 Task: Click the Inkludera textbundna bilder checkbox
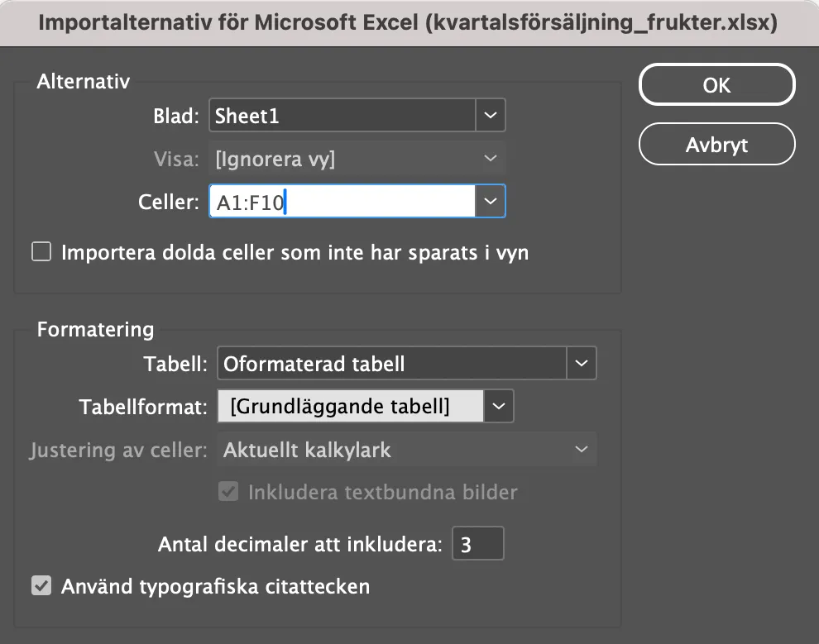[x=227, y=492]
